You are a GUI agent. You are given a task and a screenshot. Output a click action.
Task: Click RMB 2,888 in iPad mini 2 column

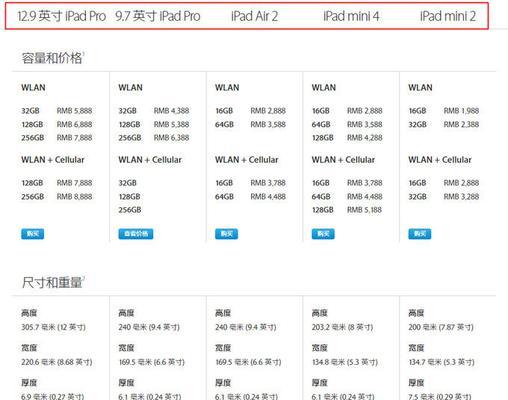coord(461,183)
